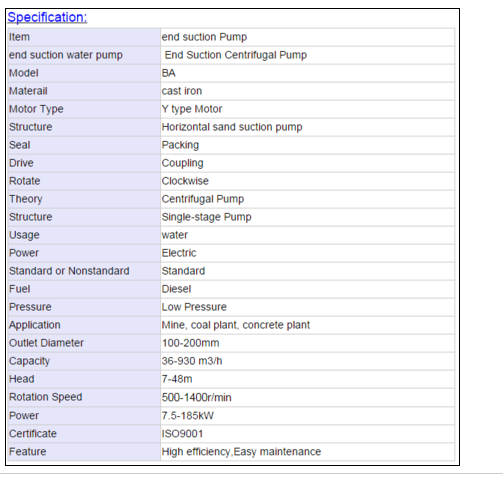Screen dimensions: 503x478
Task: Open the Specification heading link
Action: [x=47, y=17]
